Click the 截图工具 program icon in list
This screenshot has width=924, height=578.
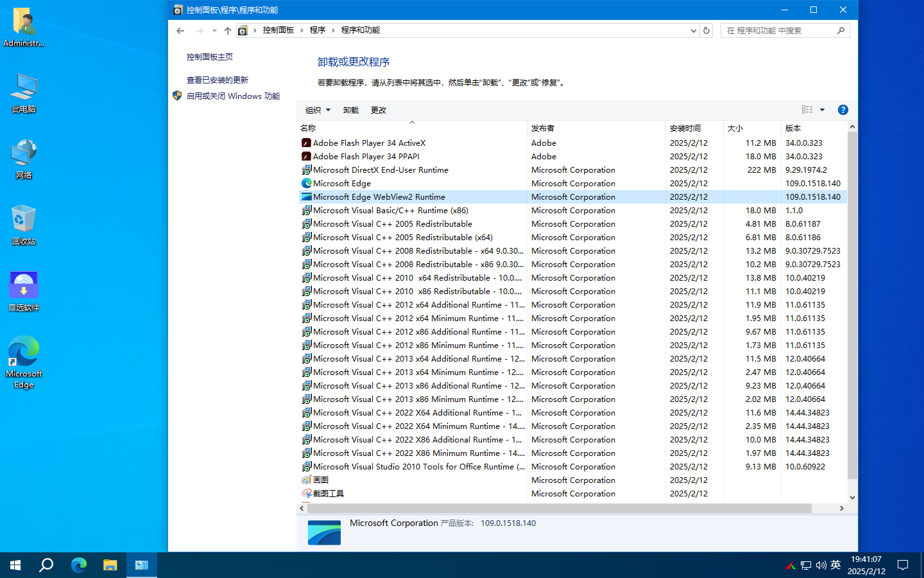pos(307,494)
